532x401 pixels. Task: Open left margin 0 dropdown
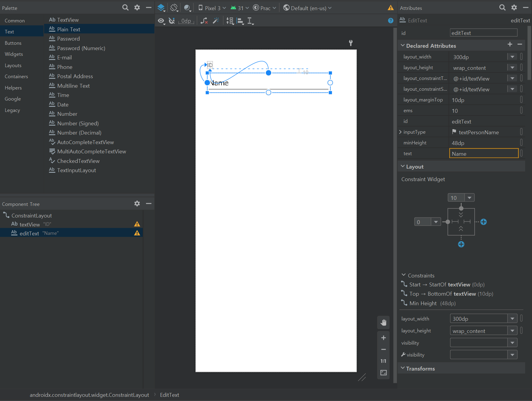tap(436, 222)
